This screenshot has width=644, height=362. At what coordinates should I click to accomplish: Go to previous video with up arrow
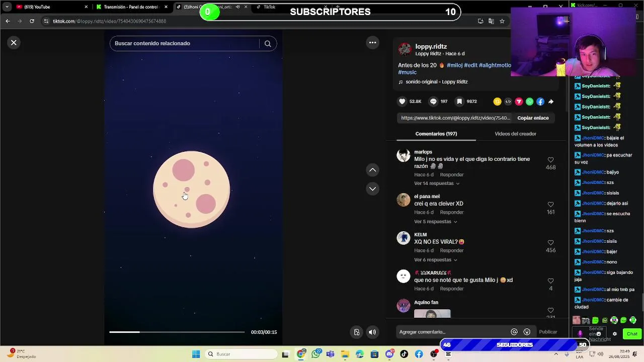372,170
